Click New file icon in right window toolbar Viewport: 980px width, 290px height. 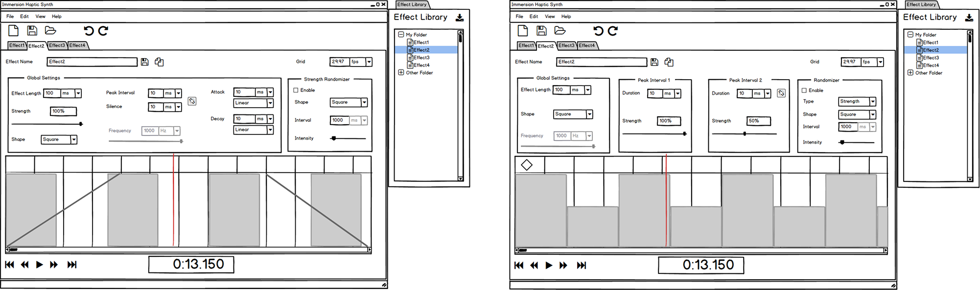point(523,31)
